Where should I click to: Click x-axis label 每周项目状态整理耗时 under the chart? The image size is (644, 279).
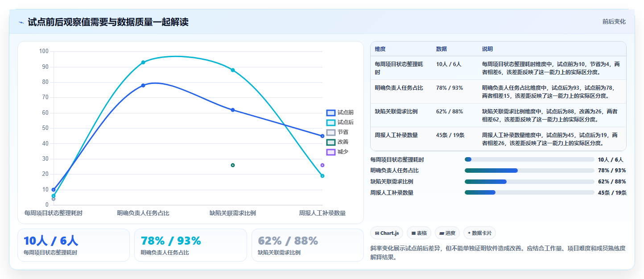pyautogui.click(x=54, y=213)
